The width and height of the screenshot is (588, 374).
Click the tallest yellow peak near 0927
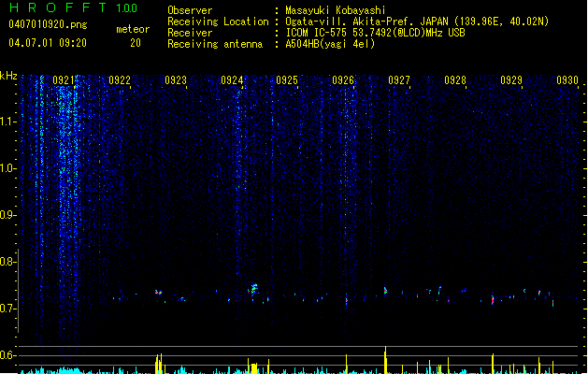385,360
